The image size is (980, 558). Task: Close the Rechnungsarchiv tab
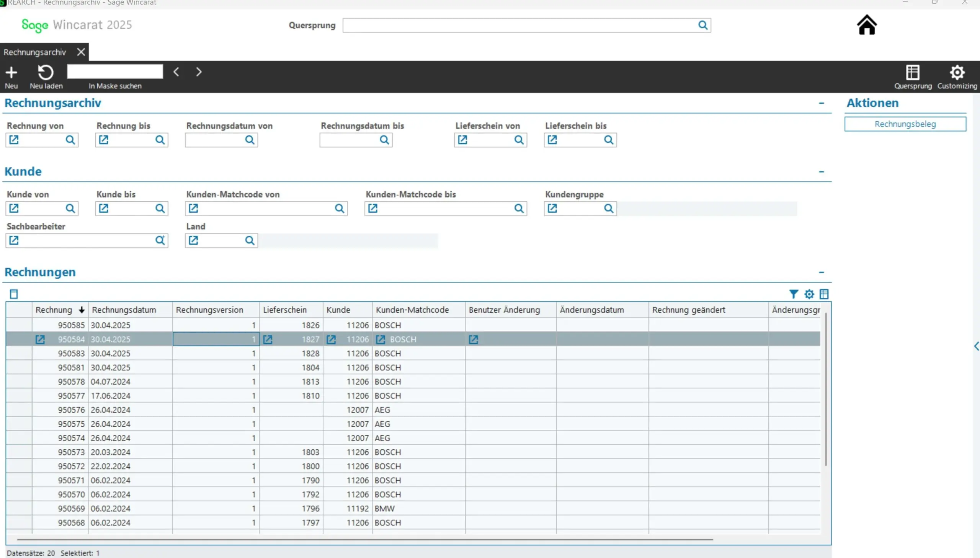(x=81, y=52)
